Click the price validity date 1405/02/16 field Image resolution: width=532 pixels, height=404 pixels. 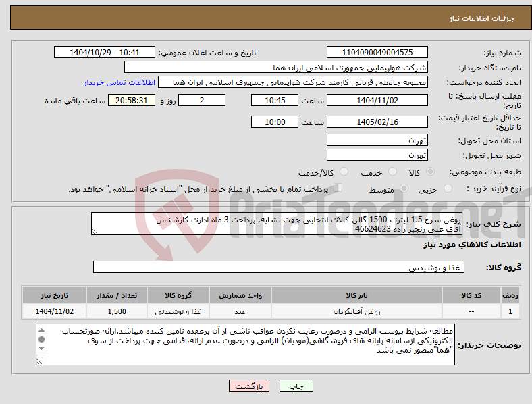pos(377,122)
